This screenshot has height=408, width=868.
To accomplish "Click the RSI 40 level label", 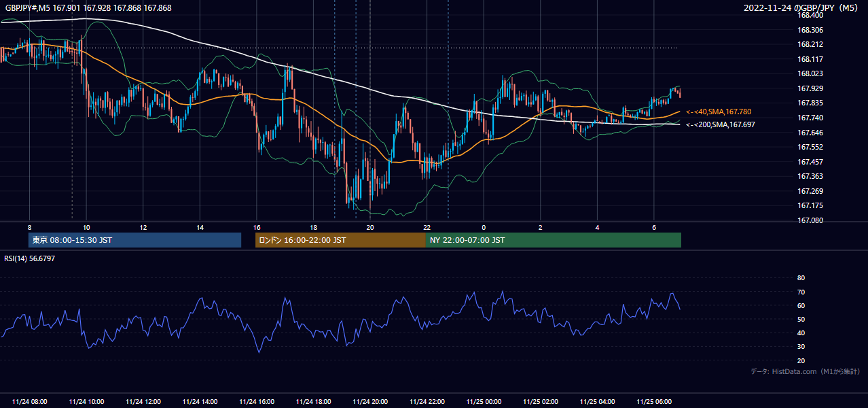I will [x=801, y=333].
